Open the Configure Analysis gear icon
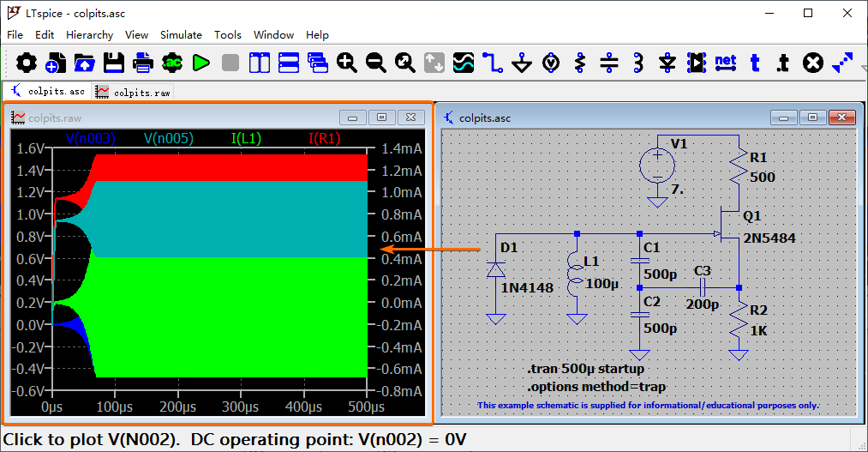Screen dimensions: 868x452 click(26, 63)
